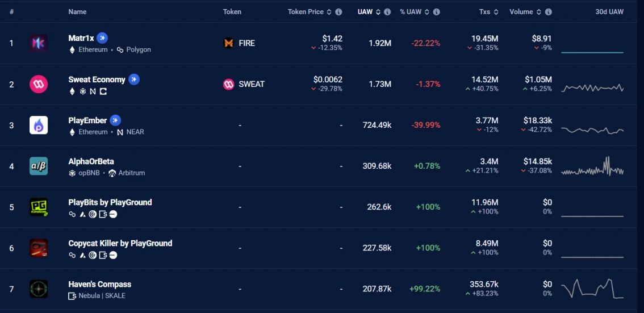
Task: Click the PlayEmber flame logo icon
Action: [x=39, y=125]
